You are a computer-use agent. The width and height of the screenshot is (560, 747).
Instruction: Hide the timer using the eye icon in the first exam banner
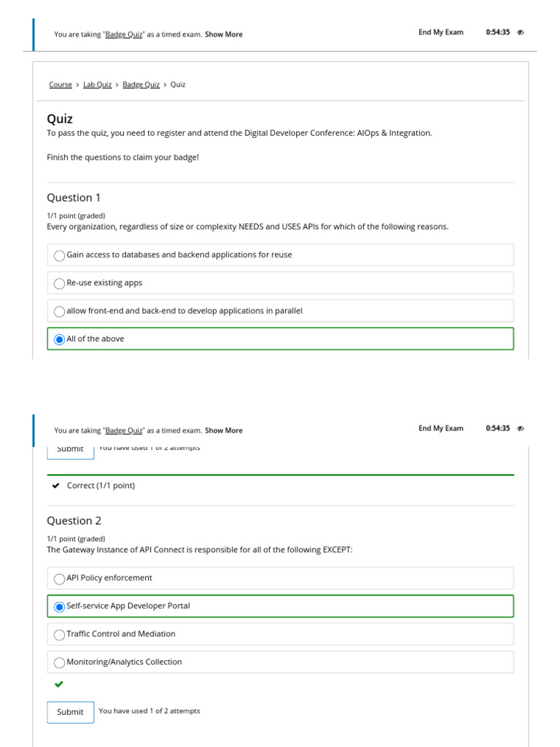tap(521, 33)
